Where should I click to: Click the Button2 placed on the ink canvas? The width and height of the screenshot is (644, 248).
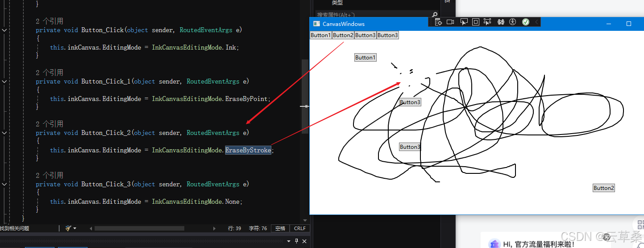(x=604, y=188)
